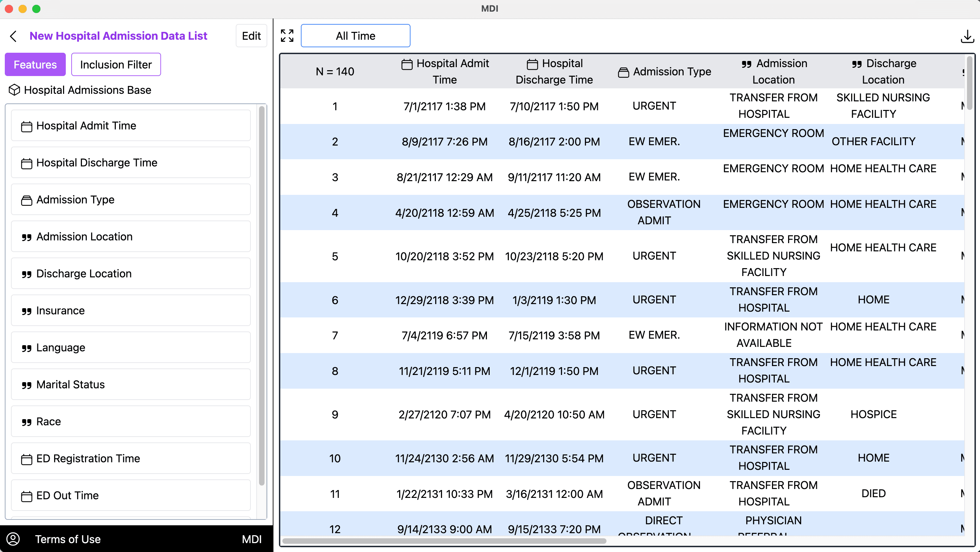
Task: Switch to the Inclusion Filter tab
Action: [116, 64]
